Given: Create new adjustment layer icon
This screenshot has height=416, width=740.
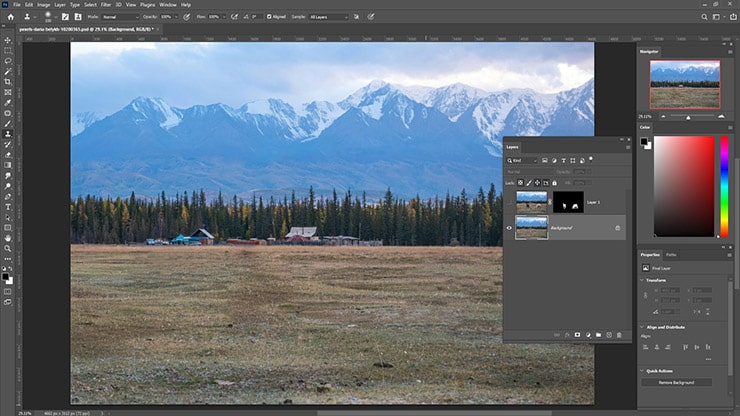Looking at the screenshot, I should pos(588,335).
